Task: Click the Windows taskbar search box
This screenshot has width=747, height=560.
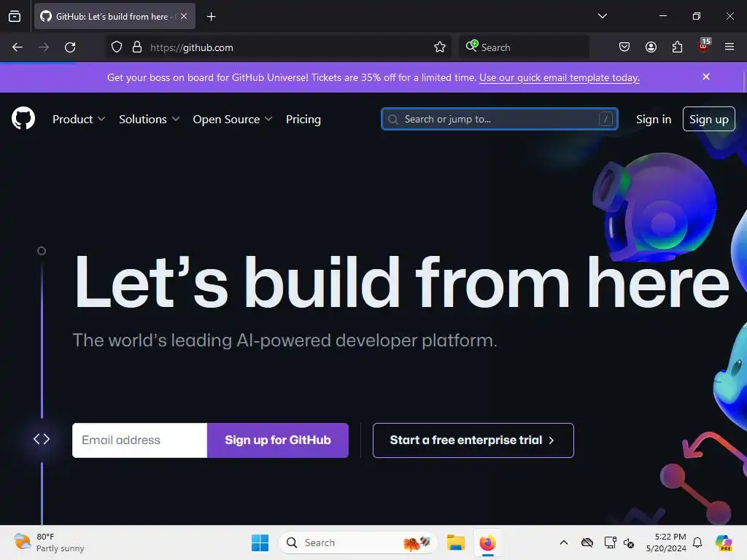Action: [357, 542]
